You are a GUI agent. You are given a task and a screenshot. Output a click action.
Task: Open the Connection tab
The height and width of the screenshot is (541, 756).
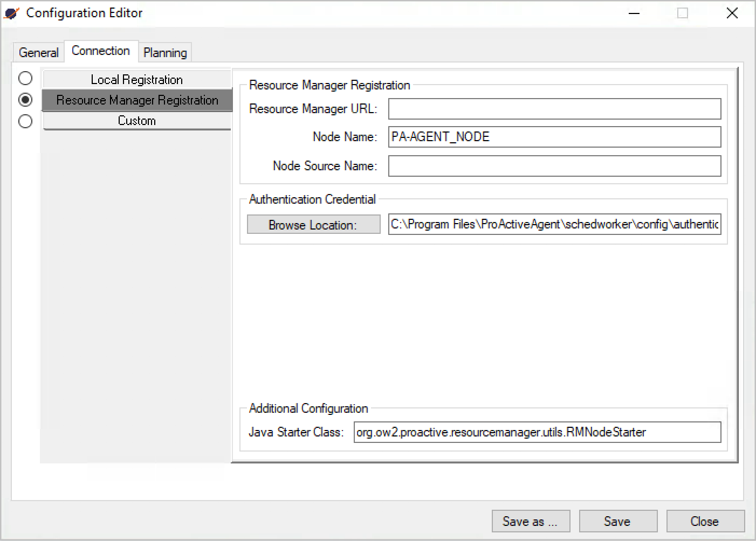[101, 51]
